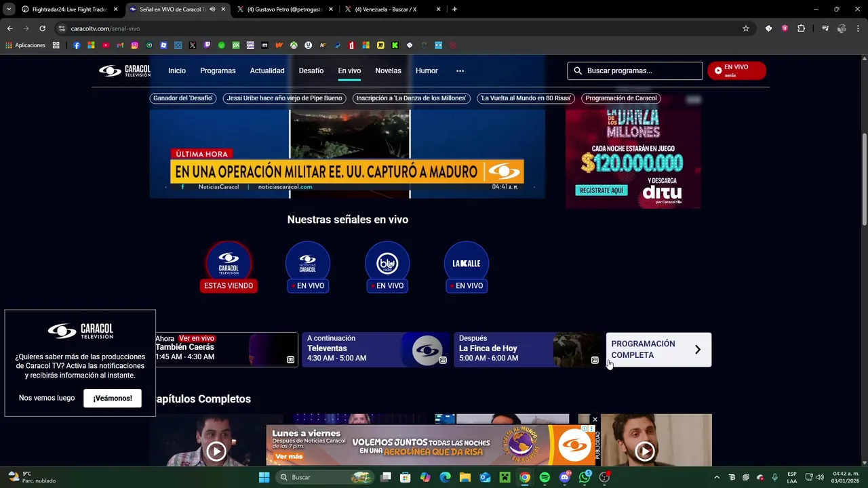Reload the page
Screen dimensions: 868x488
(x=42, y=28)
